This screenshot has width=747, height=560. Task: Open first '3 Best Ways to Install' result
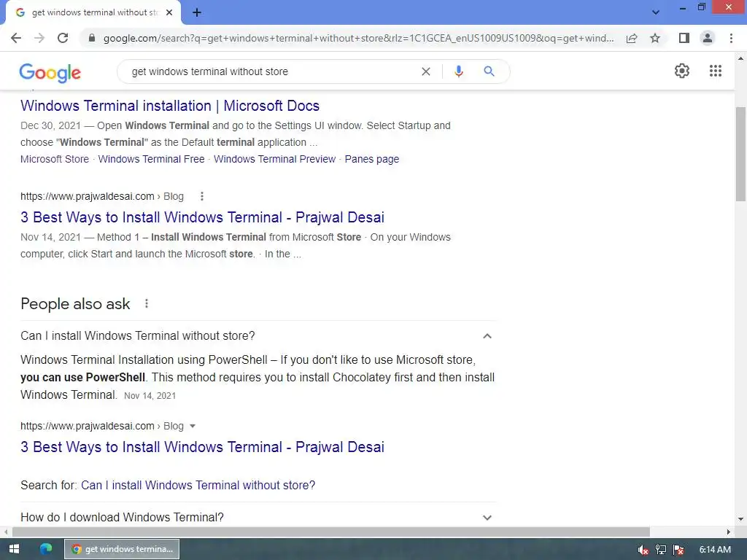tap(203, 217)
